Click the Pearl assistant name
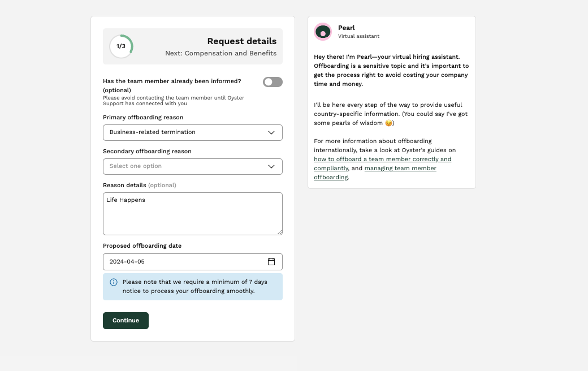 (346, 28)
